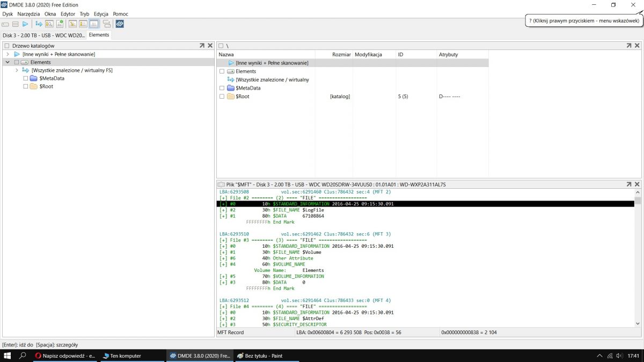Sort by the Modyfikacja column header

click(374, 55)
